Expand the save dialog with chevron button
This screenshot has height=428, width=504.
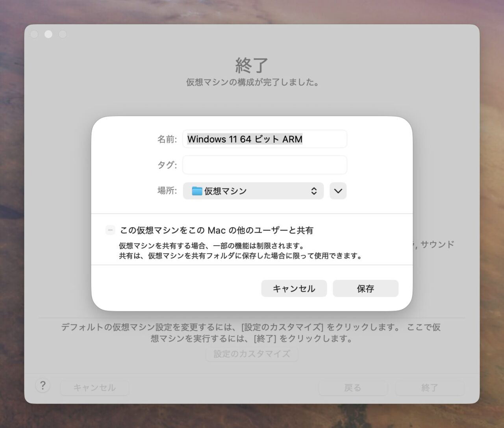[x=338, y=191]
